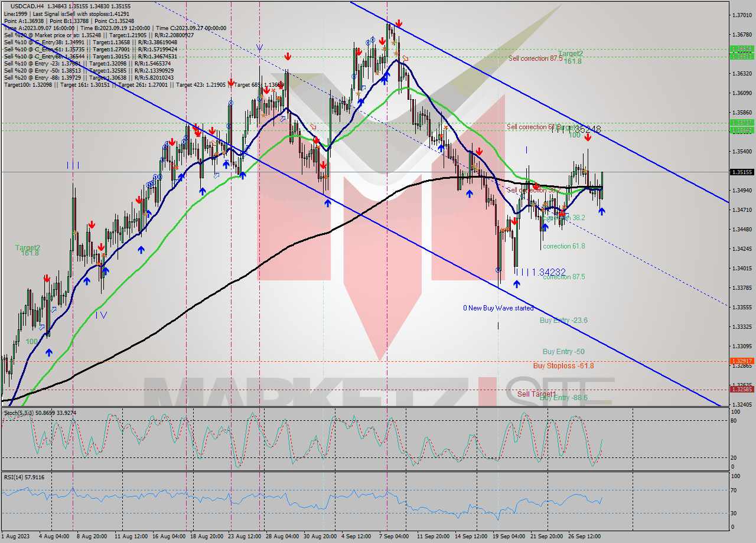Image resolution: width=756 pixels, height=543 pixels.
Task: Click the blue buy arrow below 1.34232 low
Action: pyautogui.click(x=517, y=284)
